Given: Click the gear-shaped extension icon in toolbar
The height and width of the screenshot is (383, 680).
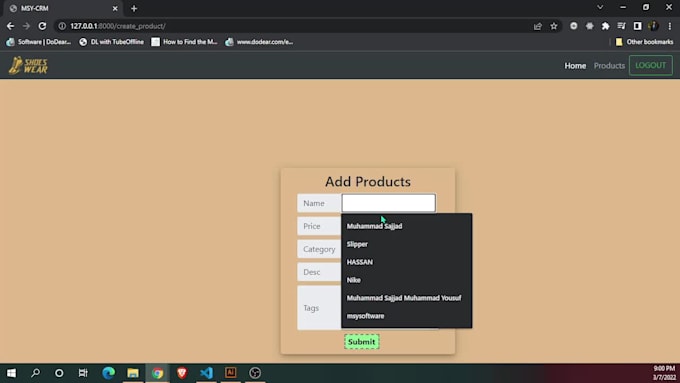Looking at the screenshot, I should point(589,26).
